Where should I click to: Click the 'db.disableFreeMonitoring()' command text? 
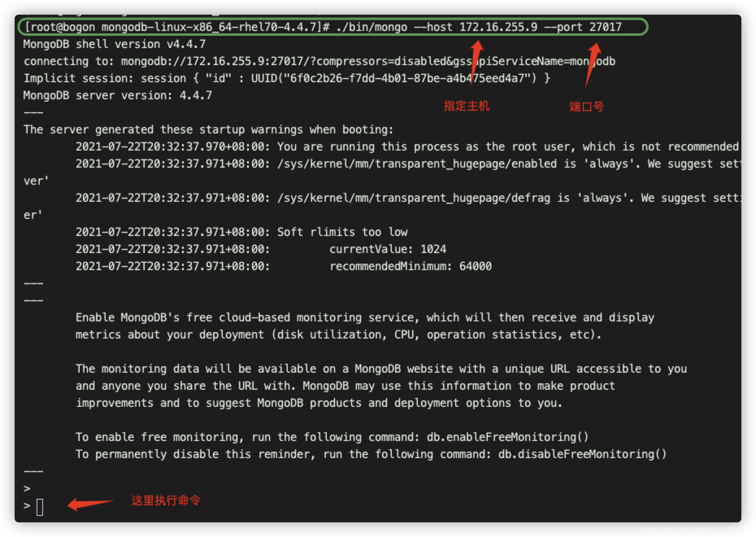582,454
